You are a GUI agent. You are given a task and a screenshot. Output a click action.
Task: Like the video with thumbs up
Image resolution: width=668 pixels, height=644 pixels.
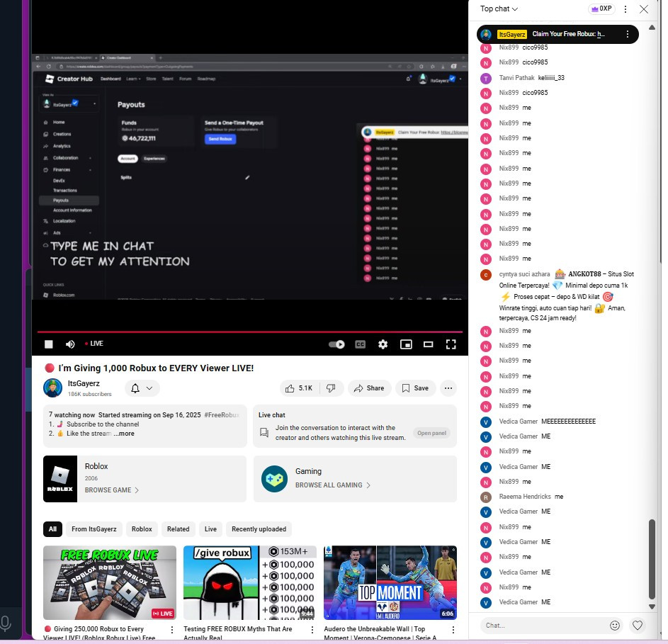click(x=300, y=388)
